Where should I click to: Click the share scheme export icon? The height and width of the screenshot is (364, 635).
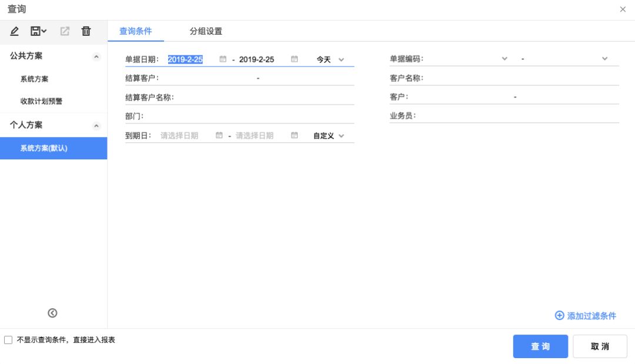pos(65,31)
